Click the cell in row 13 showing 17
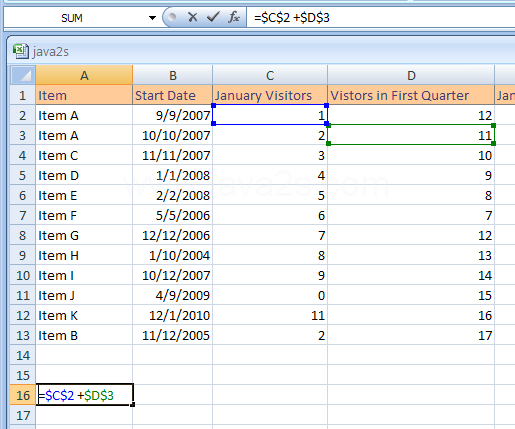The width and height of the screenshot is (515, 429). pyautogui.click(x=411, y=335)
